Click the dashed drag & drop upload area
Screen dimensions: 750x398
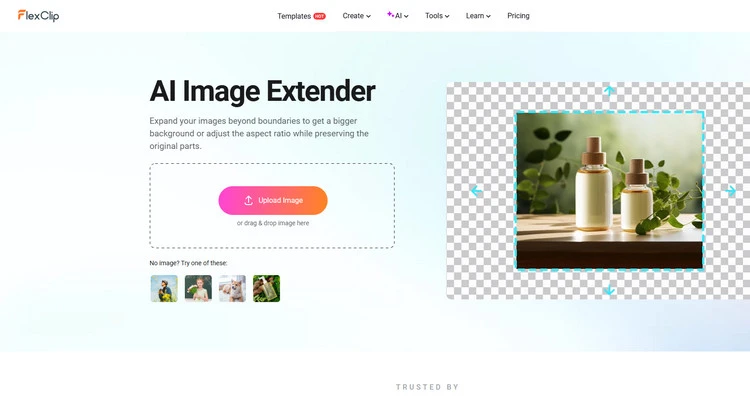click(x=272, y=206)
